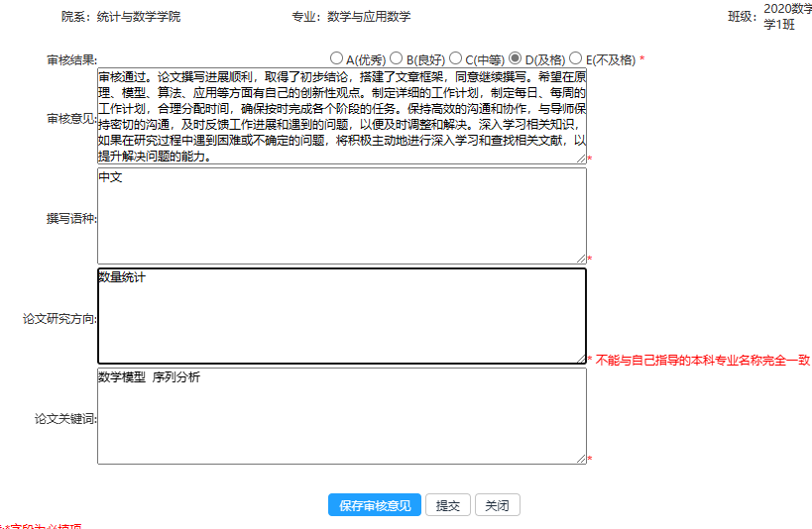This screenshot has width=812, height=529.
Task: Click the 数学与应用数学 major text
Action: [x=369, y=17]
